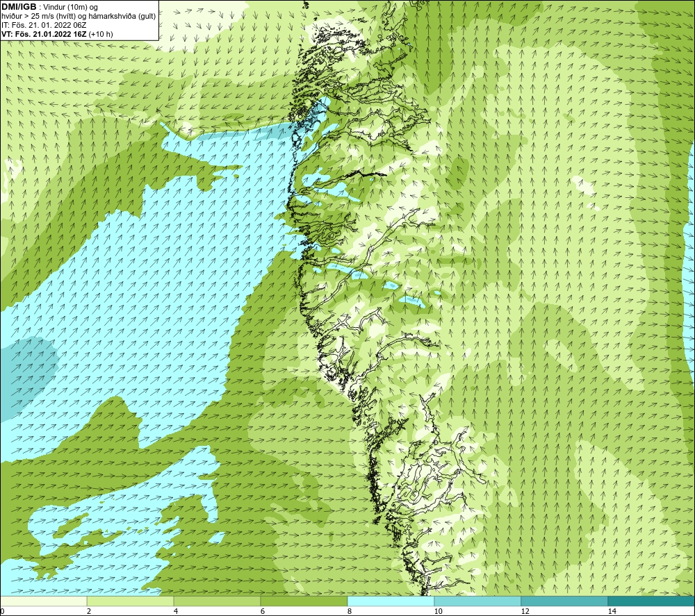Click the 8–10 m/s light cyan swatch
695x616 pixels.
pyautogui.click(x=391, y=601)
